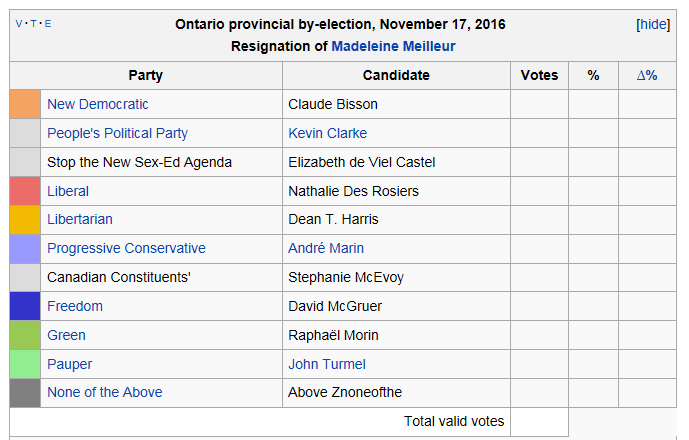Click the T (talk) template link
The height and width of the screenshot is (440, 689).
[33, 24]
